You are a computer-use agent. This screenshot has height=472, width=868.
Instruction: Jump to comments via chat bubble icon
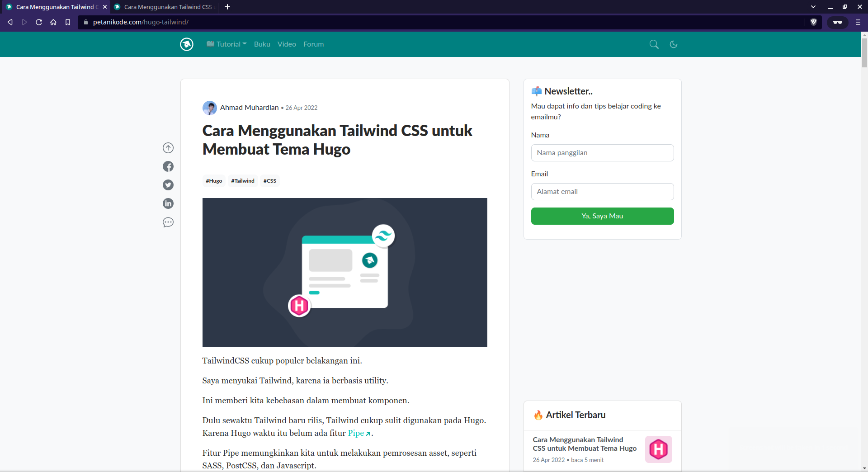tap(168, 222)
